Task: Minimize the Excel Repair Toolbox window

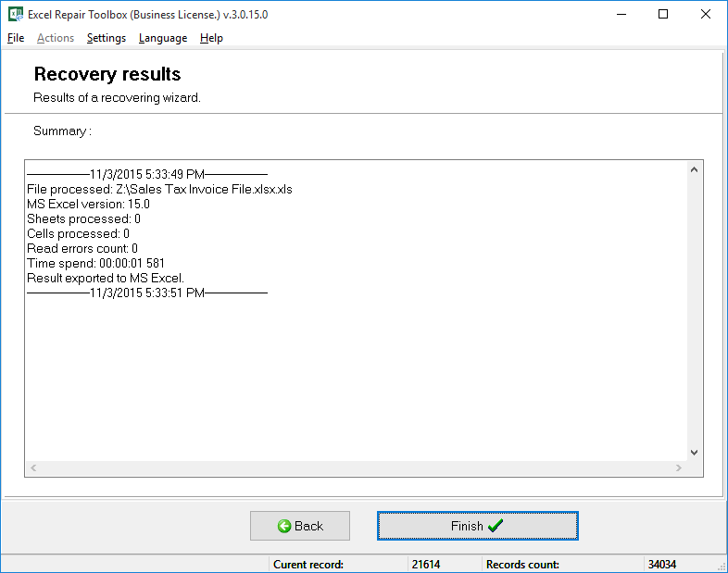Action: click(x=621, y=15)
